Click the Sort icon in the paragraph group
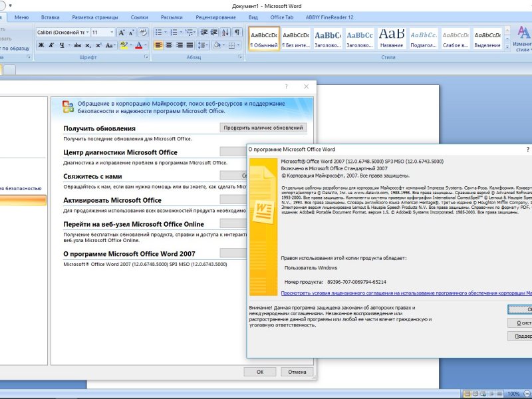Image resolution: width=532 pixels, height=399 pixels. tap(225, 33)
